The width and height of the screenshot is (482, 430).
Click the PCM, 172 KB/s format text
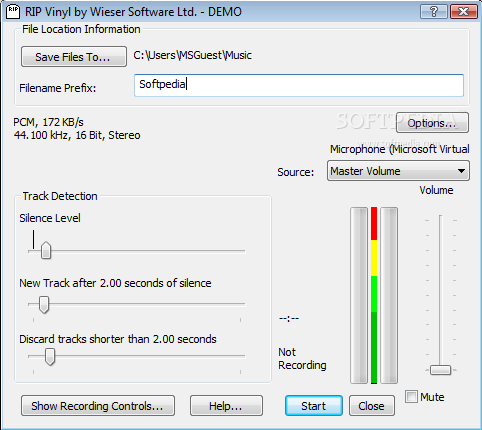[48, 122]
